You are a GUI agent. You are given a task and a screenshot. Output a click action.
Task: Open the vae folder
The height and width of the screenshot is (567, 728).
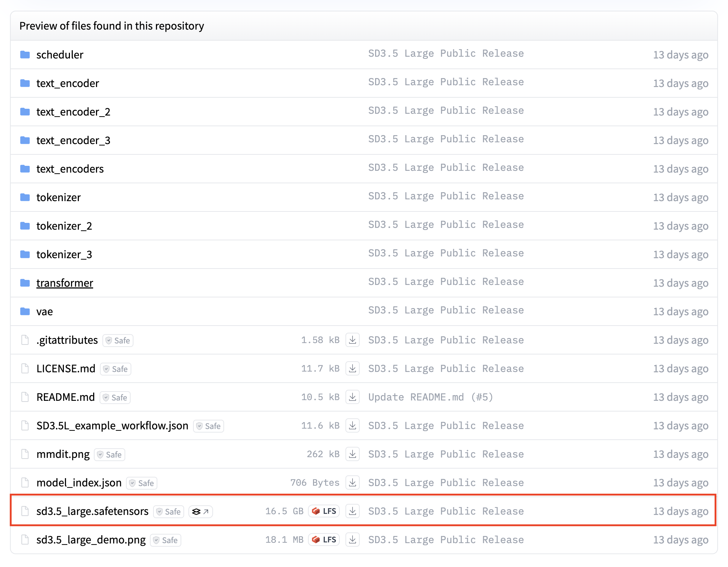click(45, 311)
